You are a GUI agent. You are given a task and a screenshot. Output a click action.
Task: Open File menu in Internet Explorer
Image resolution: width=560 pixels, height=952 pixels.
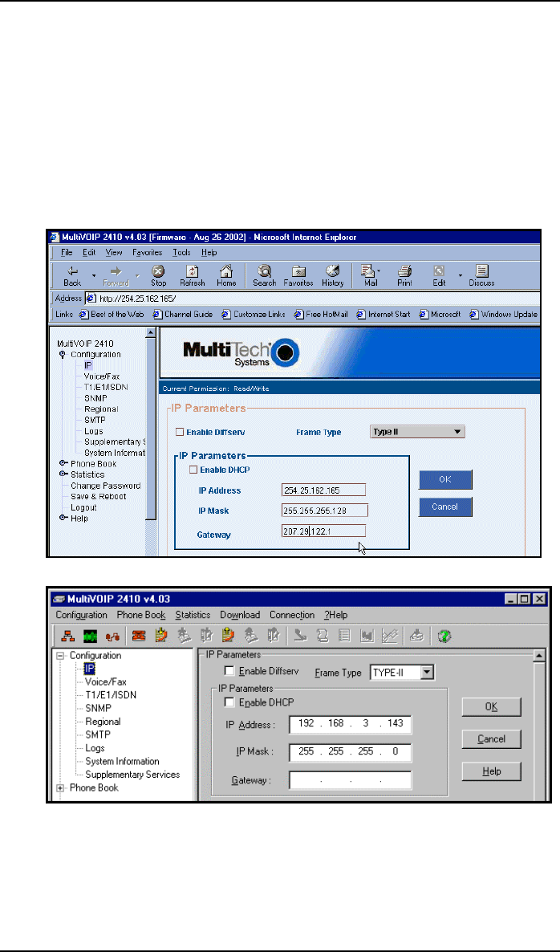coord(67,252)
